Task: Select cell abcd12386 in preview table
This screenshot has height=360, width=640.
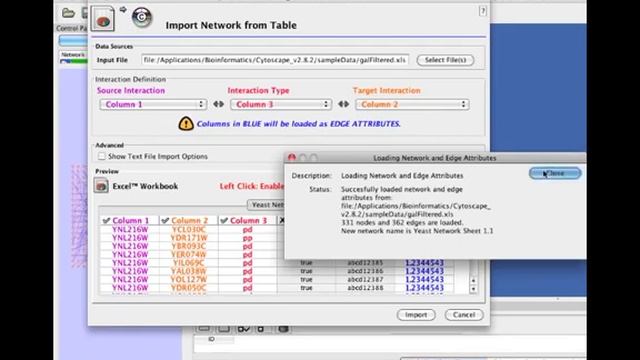Action: pyautogui.click(x=365, y=271)
